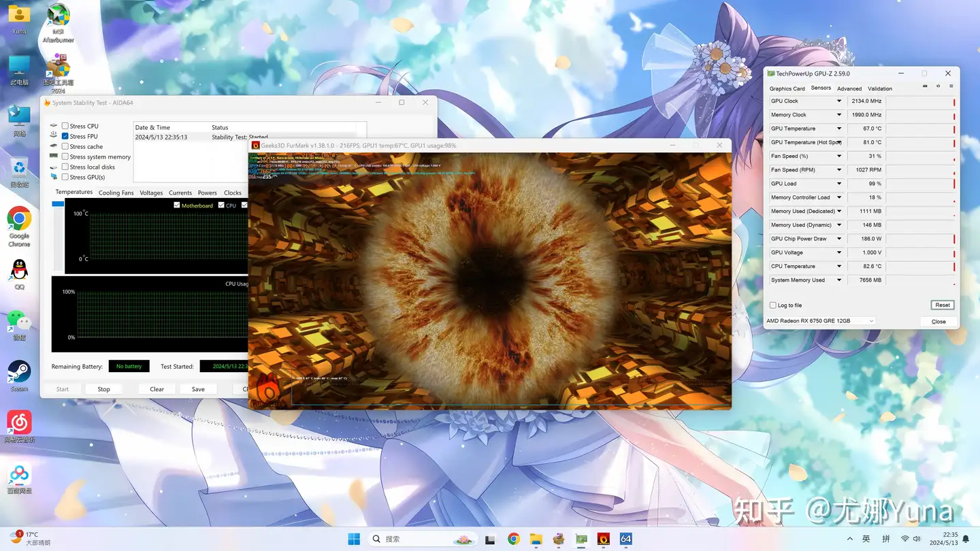Enable Stress local disks checkbox
Screen dimensions: 980x551
65,167
